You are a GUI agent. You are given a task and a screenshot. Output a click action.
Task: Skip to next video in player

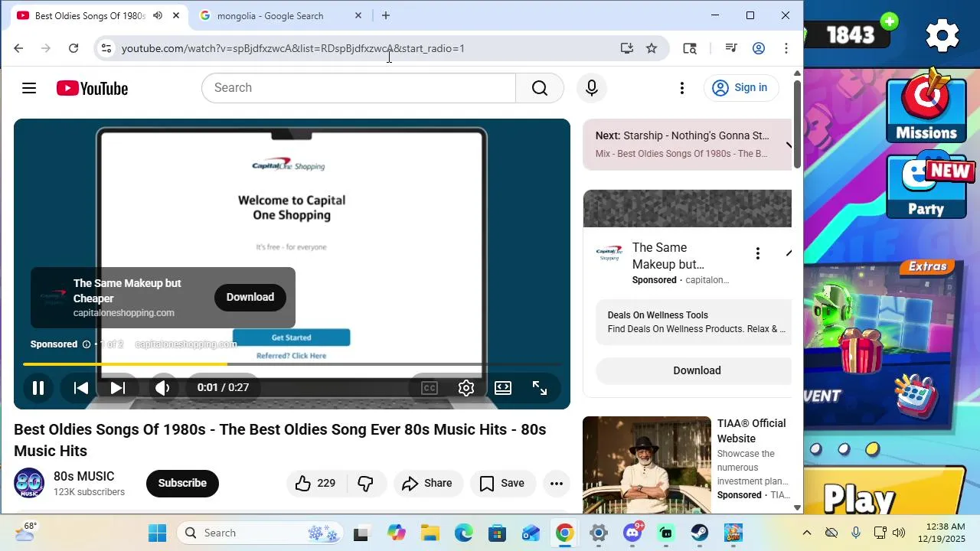[117, 388]
